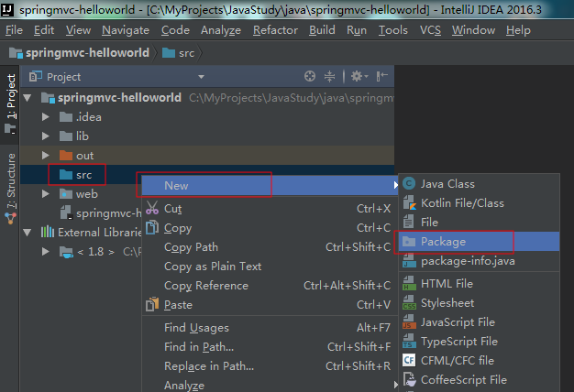The image size is (574, 392).
Task: Click the Paste clipboard icon
Action: [x=152, y=304]
